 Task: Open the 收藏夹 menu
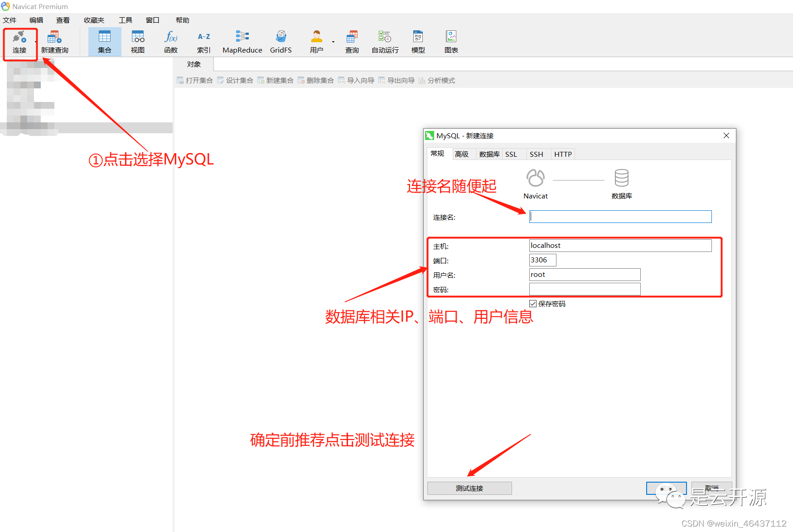tap(94, 20)
